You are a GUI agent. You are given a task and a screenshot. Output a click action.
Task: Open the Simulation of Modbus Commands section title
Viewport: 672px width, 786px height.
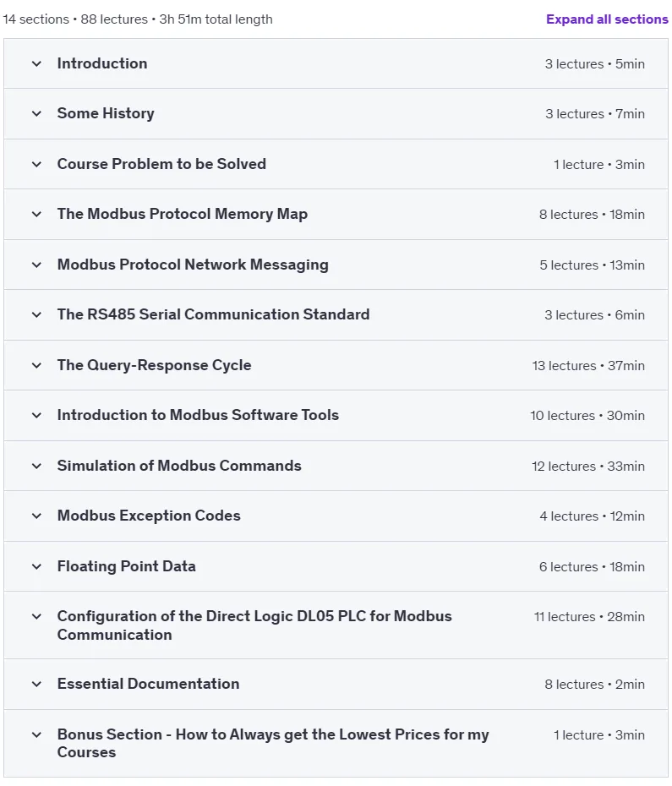pos(179,466)
